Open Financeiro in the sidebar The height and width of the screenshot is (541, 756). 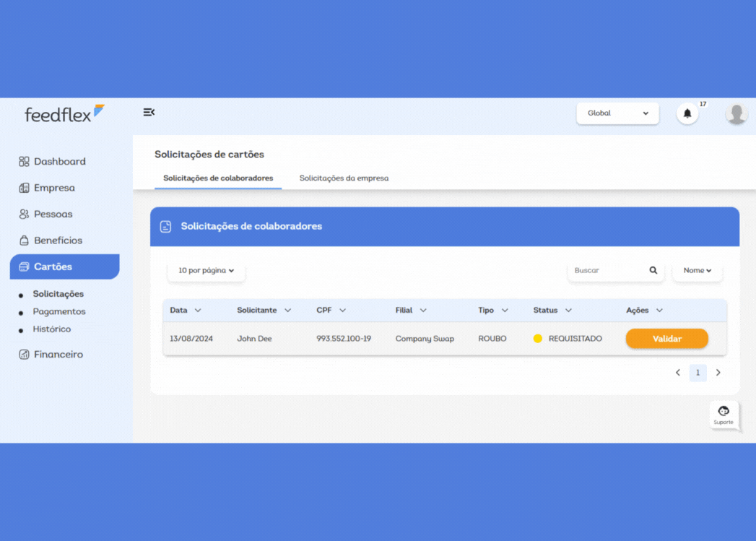(58, 355)
